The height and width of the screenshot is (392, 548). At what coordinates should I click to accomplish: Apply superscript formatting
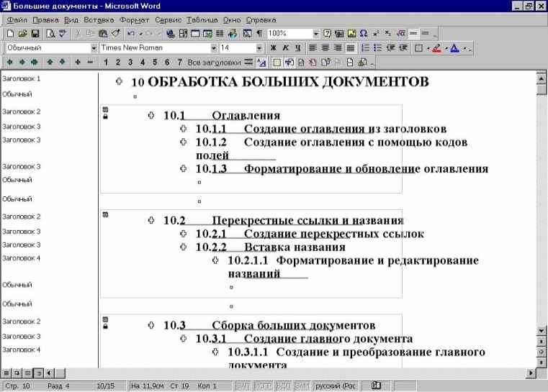376,34
